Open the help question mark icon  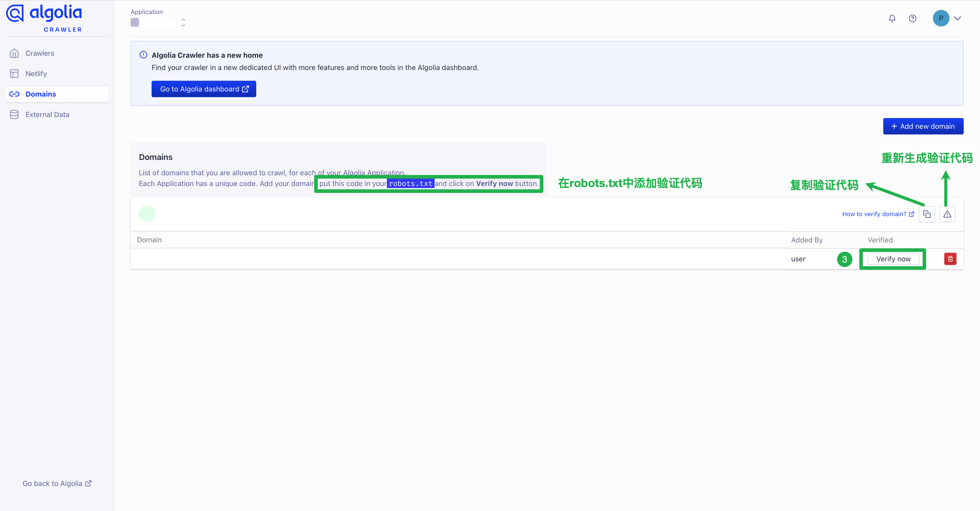[912, 18]
